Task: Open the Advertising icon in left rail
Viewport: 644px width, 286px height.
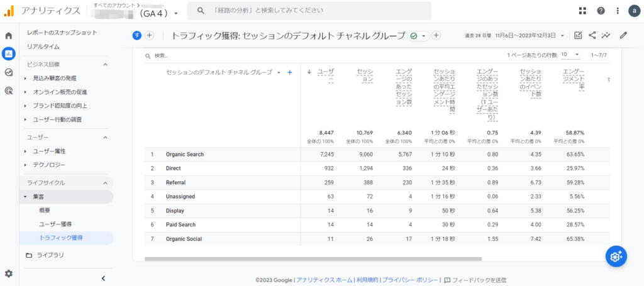Action: (x=9, y=91)
